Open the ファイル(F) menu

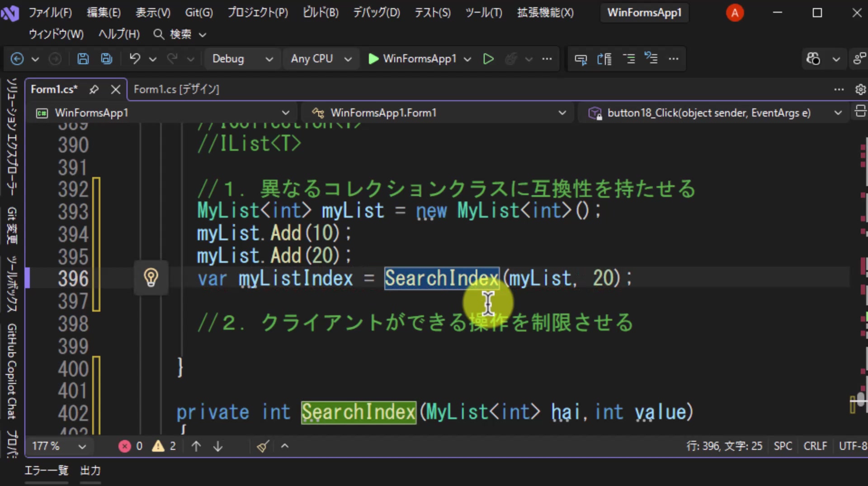click(50, 13)
